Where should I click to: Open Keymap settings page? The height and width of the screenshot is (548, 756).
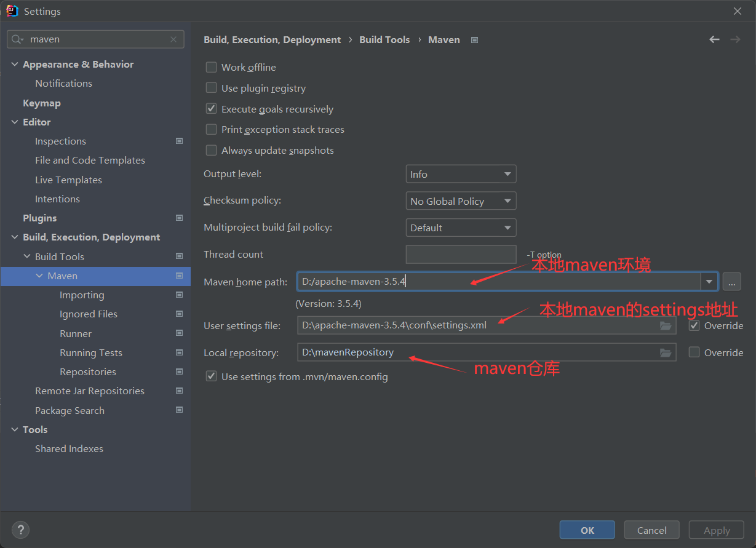click(x=41, y=103)
